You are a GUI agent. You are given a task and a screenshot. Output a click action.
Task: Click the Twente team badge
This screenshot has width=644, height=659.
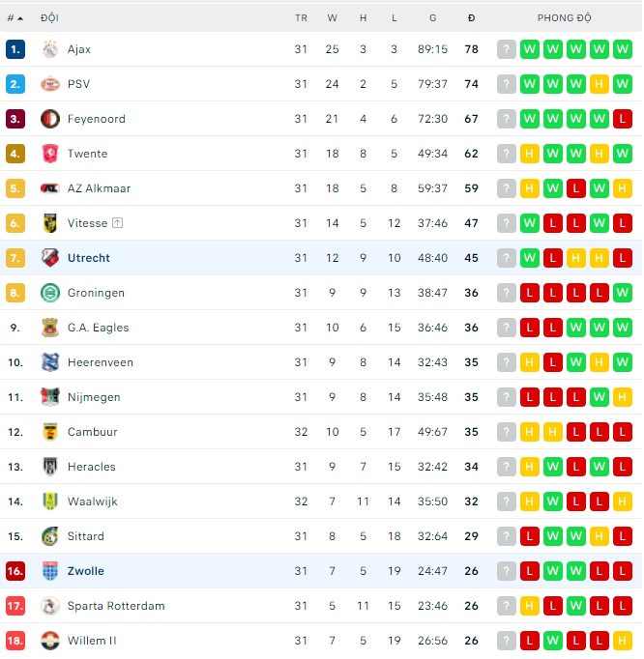pos(50,154)
